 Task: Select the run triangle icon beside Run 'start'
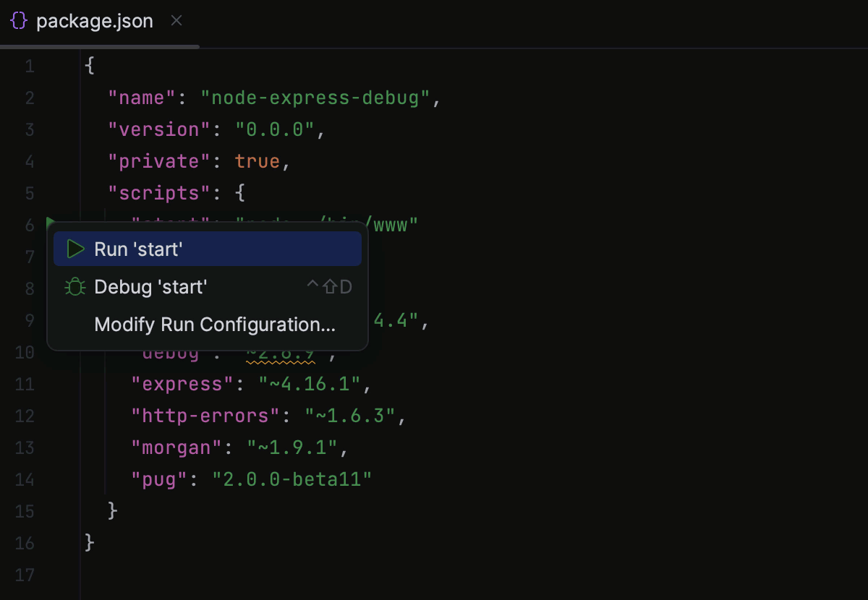(x=75, y=248)
